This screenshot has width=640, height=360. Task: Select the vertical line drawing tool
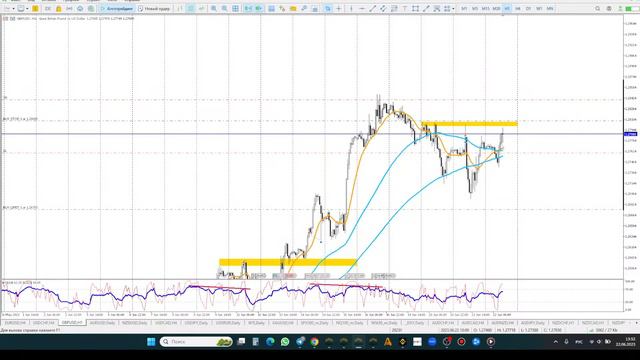click(x=351, y=9)
